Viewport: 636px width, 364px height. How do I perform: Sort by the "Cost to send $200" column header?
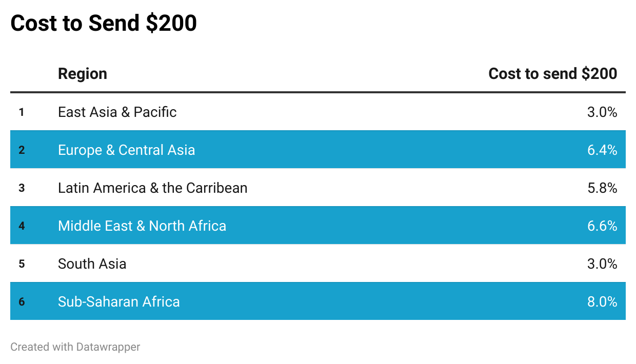pos(552,74)
